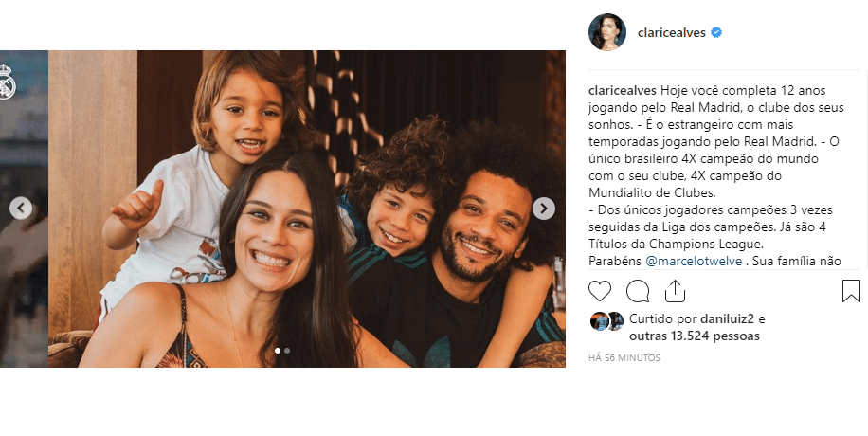Open comments via speech bubble icon
The image size is (868, 436).
tap(637, 291)
